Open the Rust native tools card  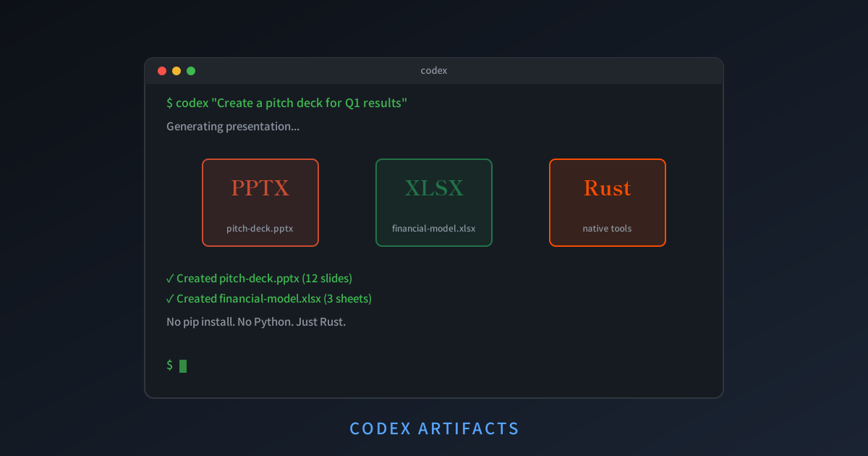[x=608, y=203]
